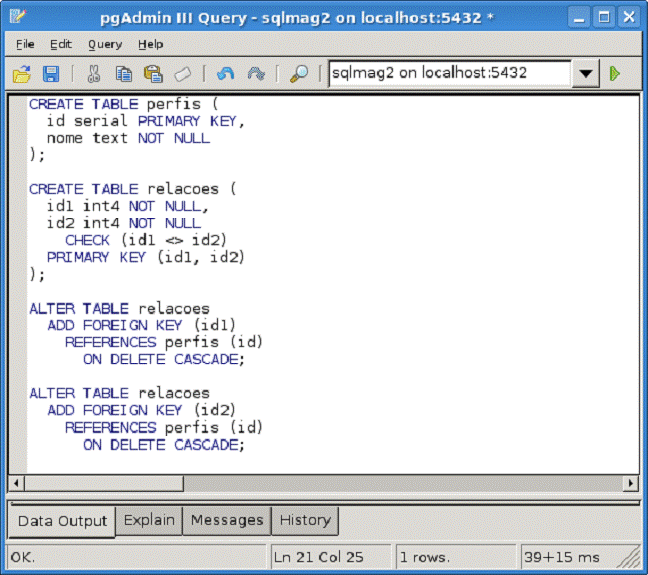Click the Find magnifier icon

pos(299,73)
